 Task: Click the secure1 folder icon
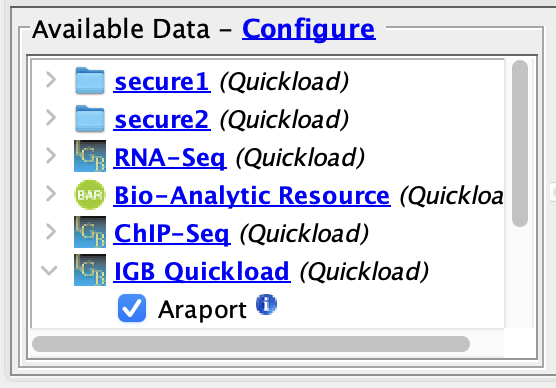(x=90, y=81)
